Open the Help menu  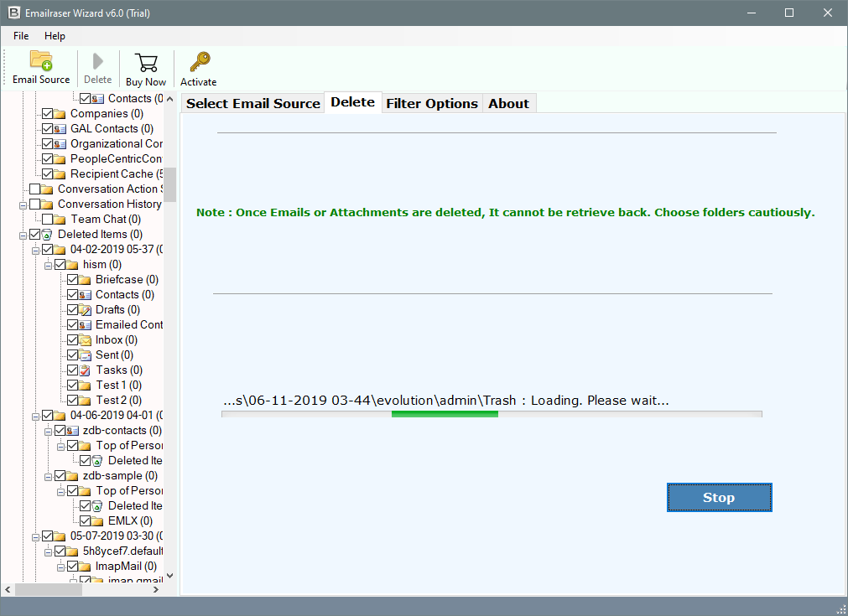click(55, 36)
